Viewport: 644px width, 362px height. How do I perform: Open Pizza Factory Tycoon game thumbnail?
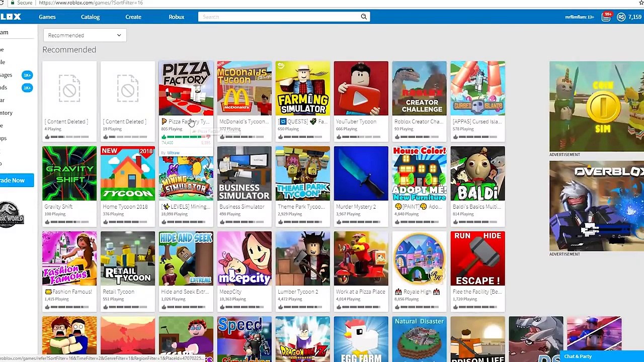click(x=186, y=88)
